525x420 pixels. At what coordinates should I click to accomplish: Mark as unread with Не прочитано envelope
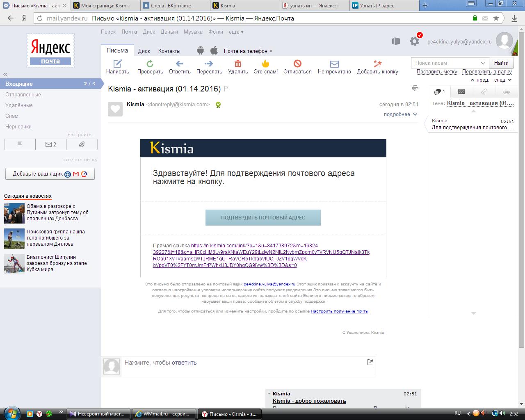(334, 64)
